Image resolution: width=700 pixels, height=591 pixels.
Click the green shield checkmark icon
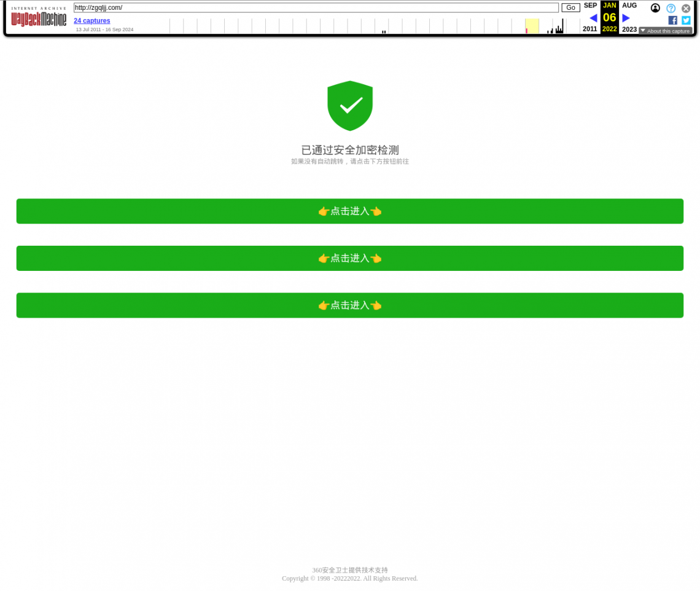[350, 105]
